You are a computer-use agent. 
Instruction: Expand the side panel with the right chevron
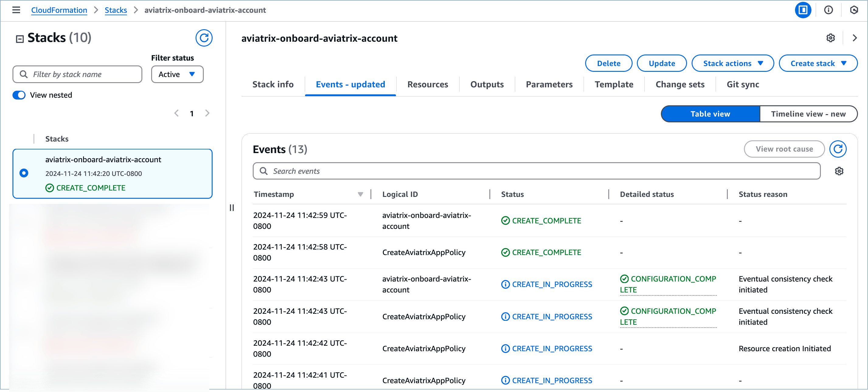855,38
